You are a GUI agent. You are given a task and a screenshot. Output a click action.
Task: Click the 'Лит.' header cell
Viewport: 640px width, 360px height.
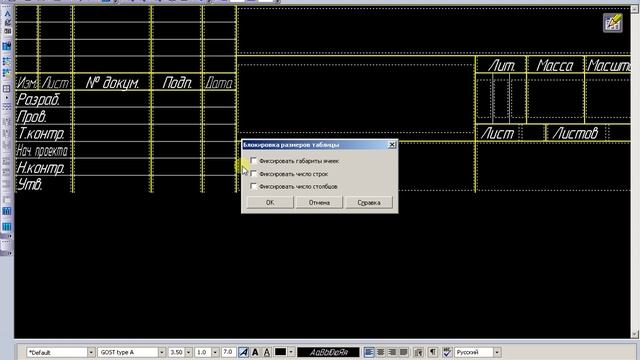501,65
